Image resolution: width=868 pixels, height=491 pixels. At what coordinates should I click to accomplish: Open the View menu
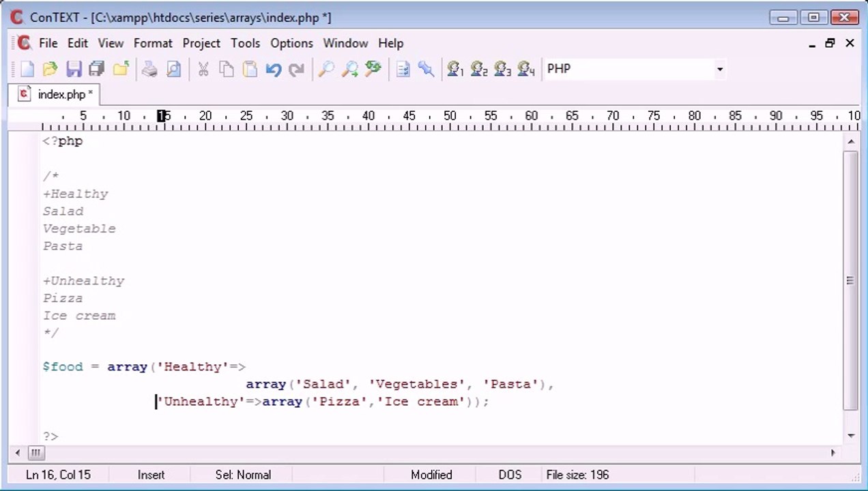click(x=111, y=43)
